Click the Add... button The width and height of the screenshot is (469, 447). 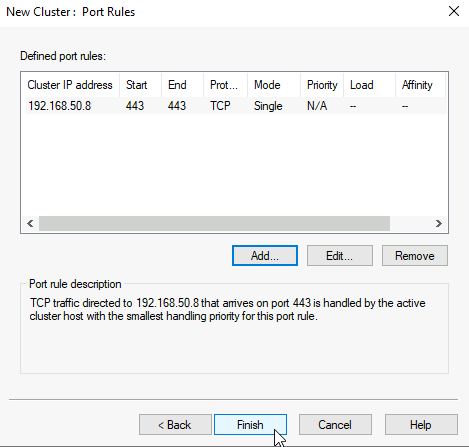click(x=265, y=256)
